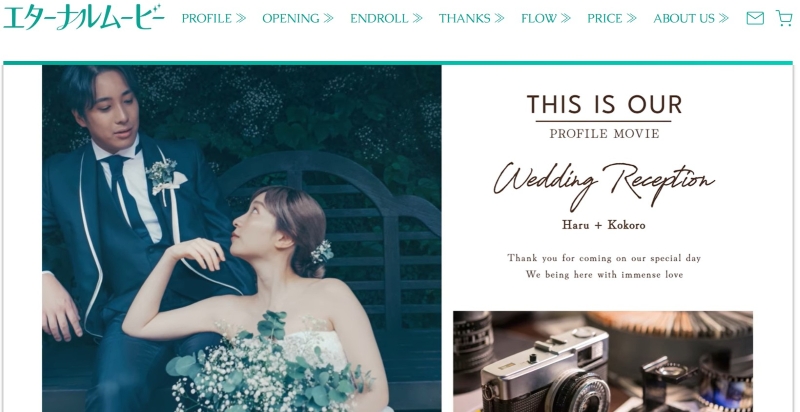Viewport: 800px width, 412px height.
Task: Click the double chevron beside FLOW
Action: click(565, 18)
